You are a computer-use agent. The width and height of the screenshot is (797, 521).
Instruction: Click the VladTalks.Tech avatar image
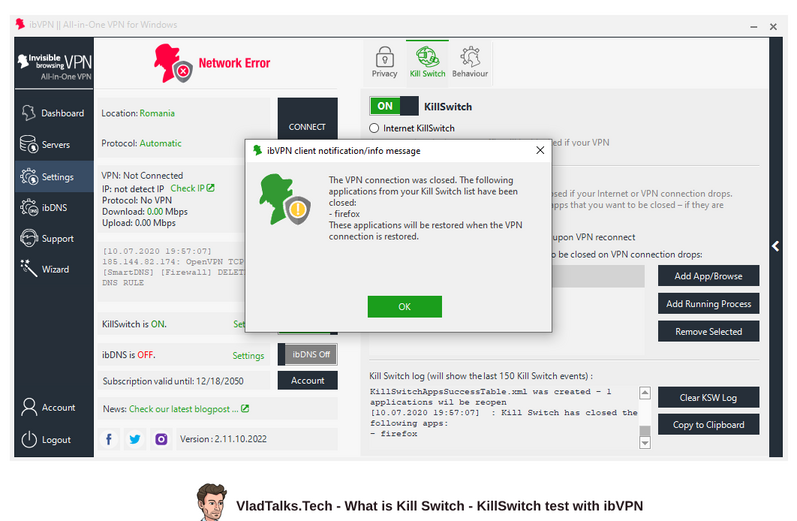tap(211, 502)
